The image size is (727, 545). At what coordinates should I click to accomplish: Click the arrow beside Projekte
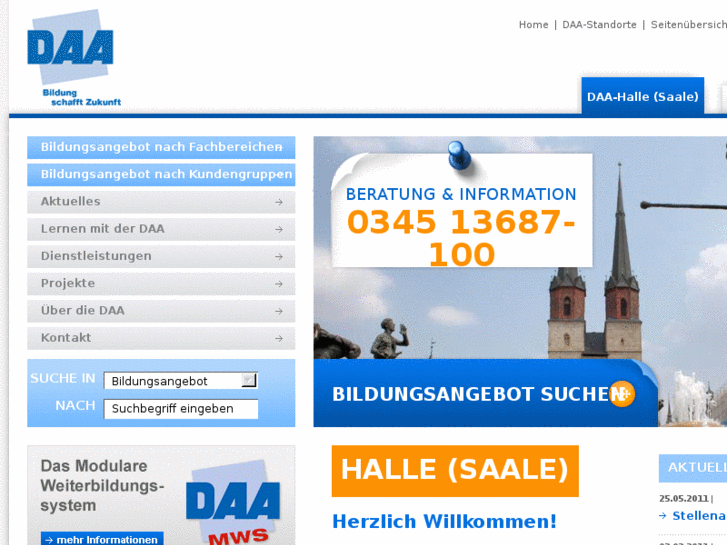279,284
